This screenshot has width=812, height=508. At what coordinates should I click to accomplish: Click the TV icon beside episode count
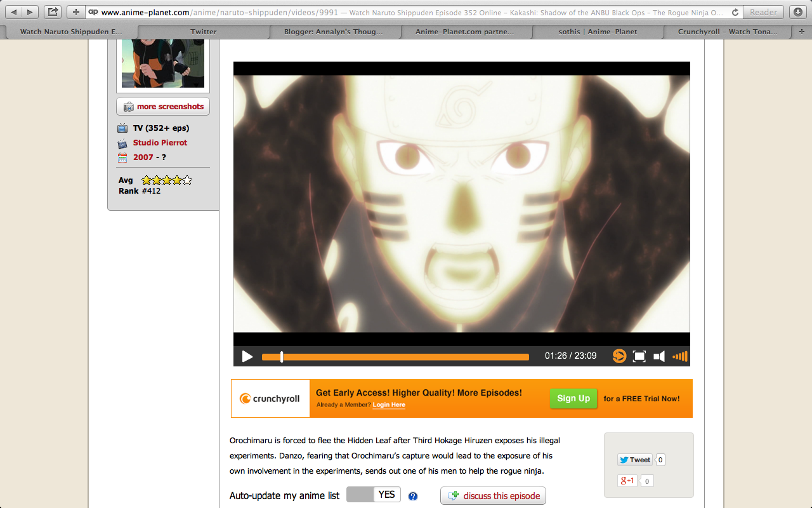122,128
